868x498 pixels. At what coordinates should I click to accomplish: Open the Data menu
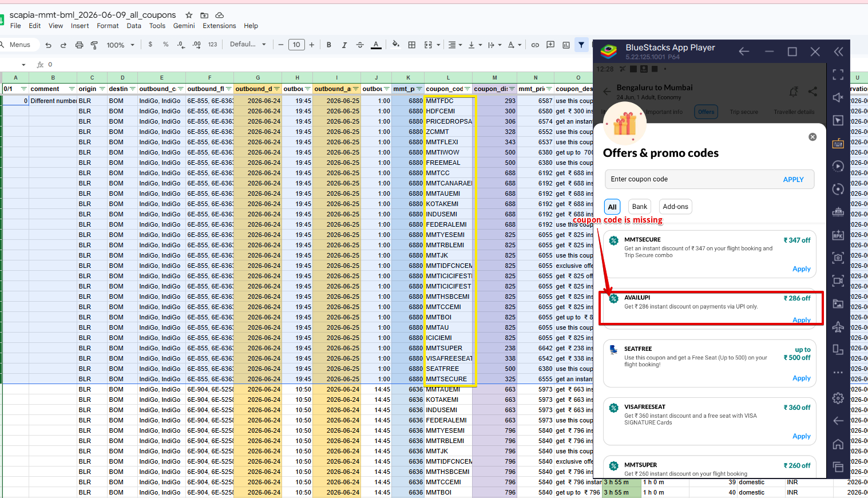[x=134, y=26]
